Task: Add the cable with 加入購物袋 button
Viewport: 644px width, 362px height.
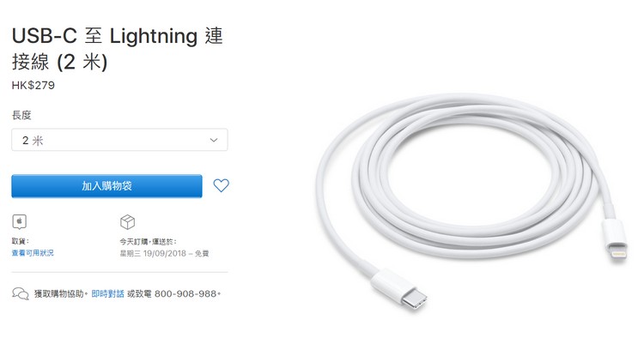Action: coord(106,186)
